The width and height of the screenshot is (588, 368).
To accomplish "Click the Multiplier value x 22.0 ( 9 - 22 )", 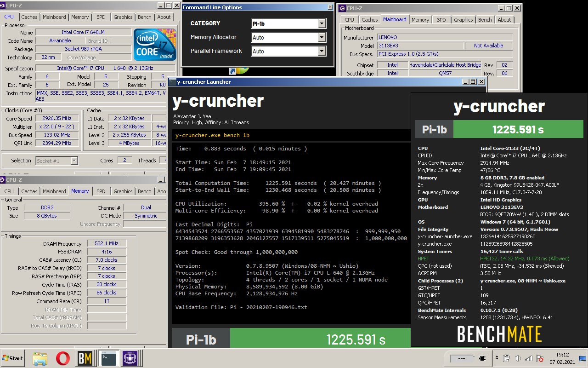I will pos(57,127).
